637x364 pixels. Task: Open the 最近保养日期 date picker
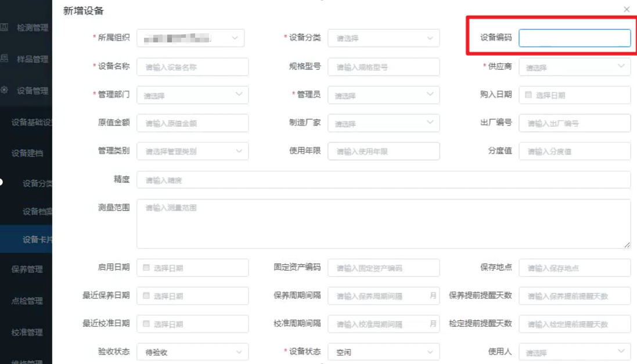tap(193, 295)
